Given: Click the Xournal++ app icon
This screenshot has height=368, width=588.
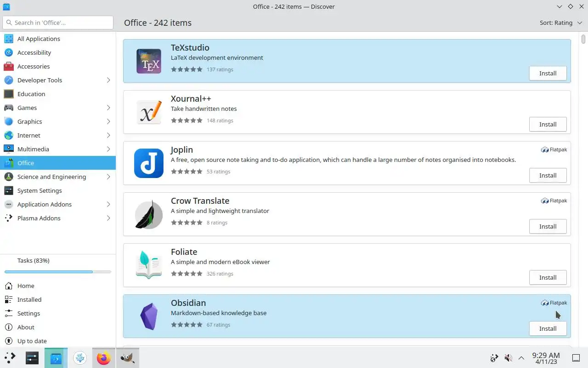Looking at the screenshot, I should 149,112.
